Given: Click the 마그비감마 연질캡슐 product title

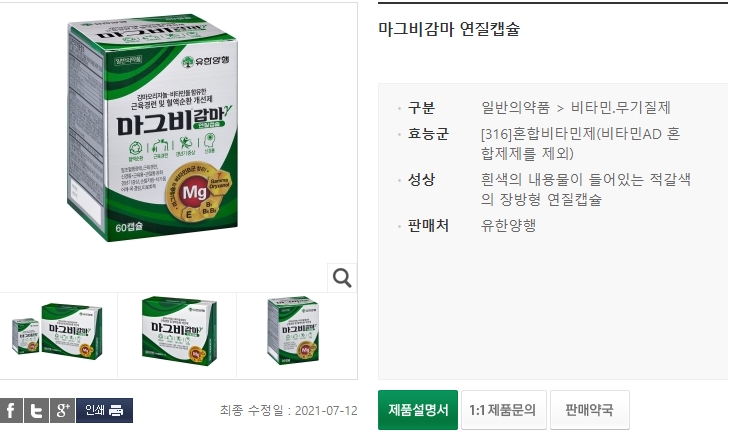Looking at the screenshot, I should click(448, 29).
